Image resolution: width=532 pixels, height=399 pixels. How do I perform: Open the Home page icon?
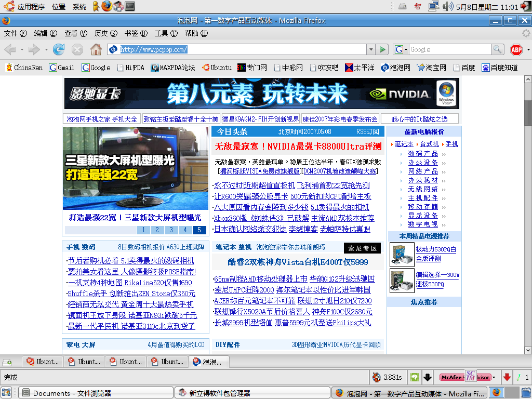coord(96,49)
